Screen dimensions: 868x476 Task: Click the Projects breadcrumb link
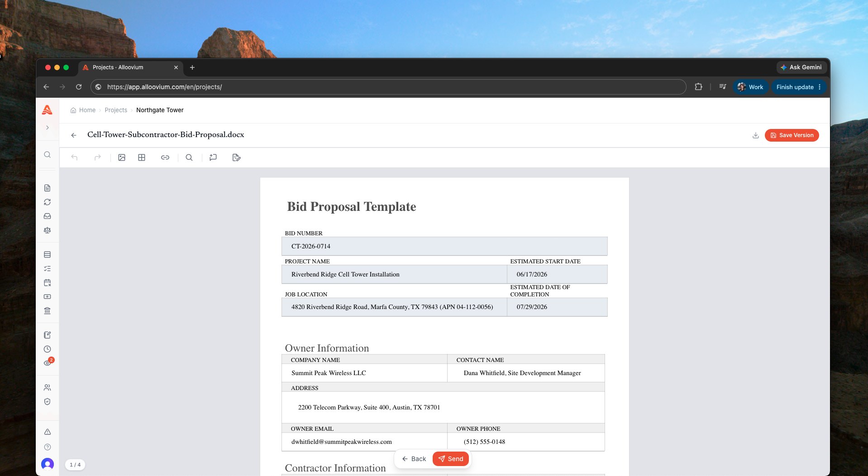point(116,110)
